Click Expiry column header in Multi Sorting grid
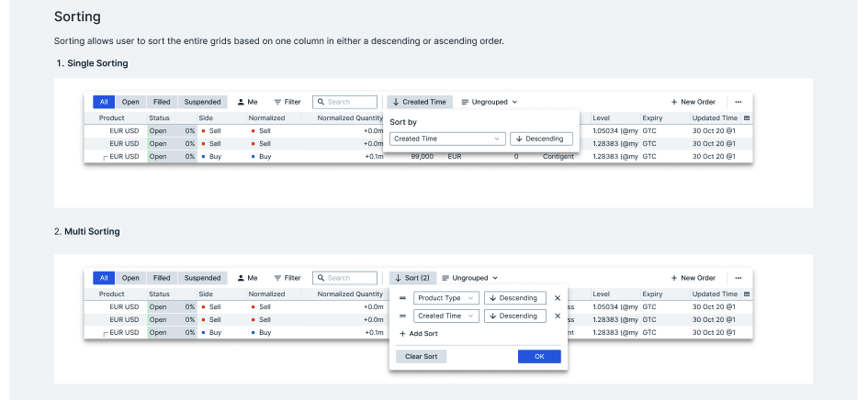Viewport: 868px width, 400px height. tap(652, 294)
